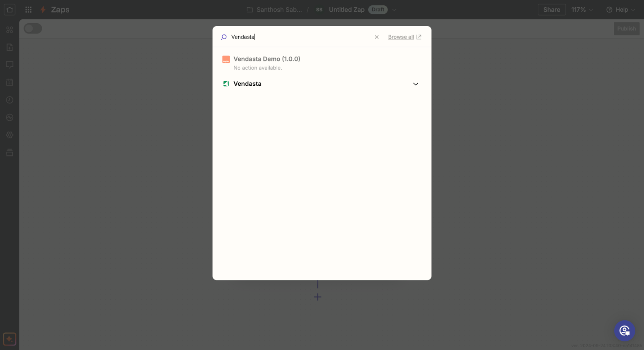Toggle the Zap on/off switch
644x350 pixels.
pos(33,29)
